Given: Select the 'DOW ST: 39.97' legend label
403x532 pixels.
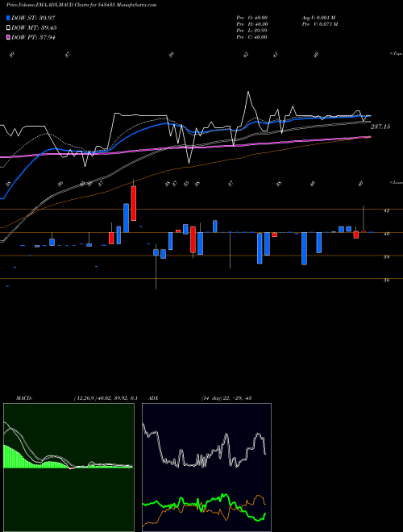Looking at the screenshot, I should coord(33,18).
